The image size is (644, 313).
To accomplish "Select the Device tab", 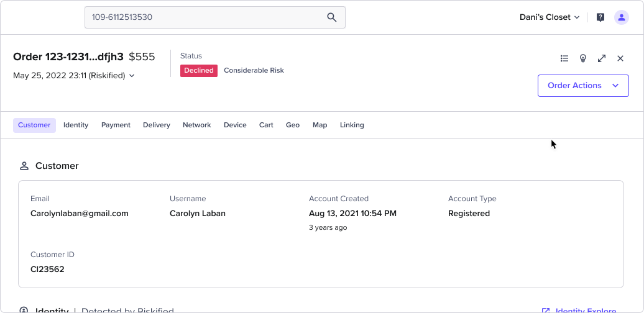I will tap(235, 125).
